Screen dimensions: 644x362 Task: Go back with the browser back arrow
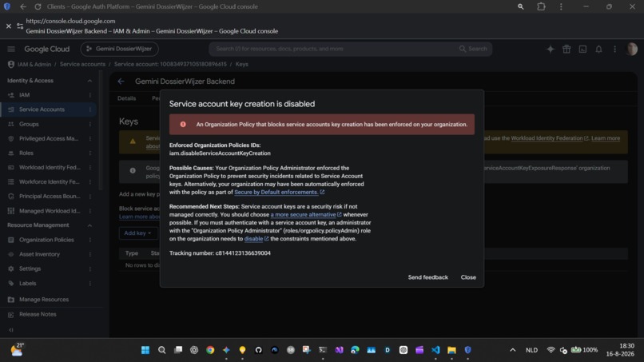click(23, 6)
